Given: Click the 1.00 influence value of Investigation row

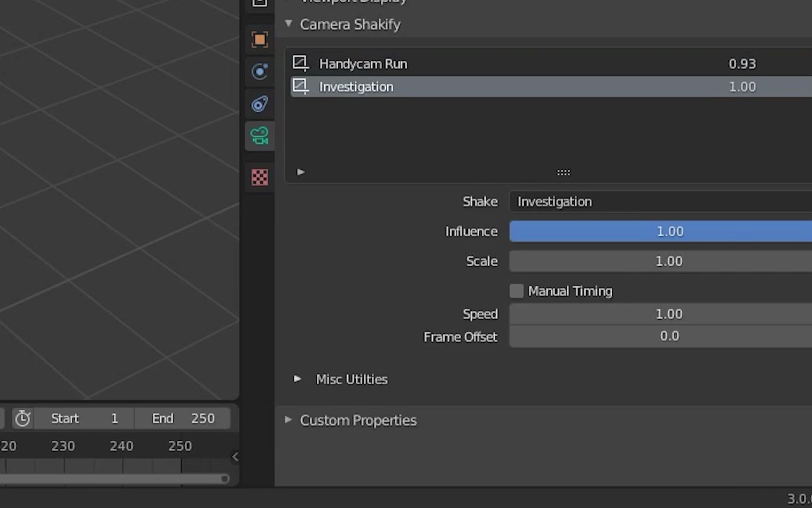Looking at the screenshot, I should (742, 87).
